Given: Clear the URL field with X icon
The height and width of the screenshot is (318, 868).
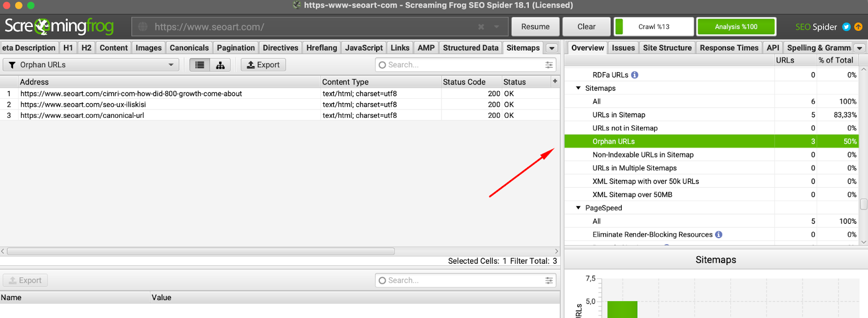Looking at the screenshot, I should 481,27.
